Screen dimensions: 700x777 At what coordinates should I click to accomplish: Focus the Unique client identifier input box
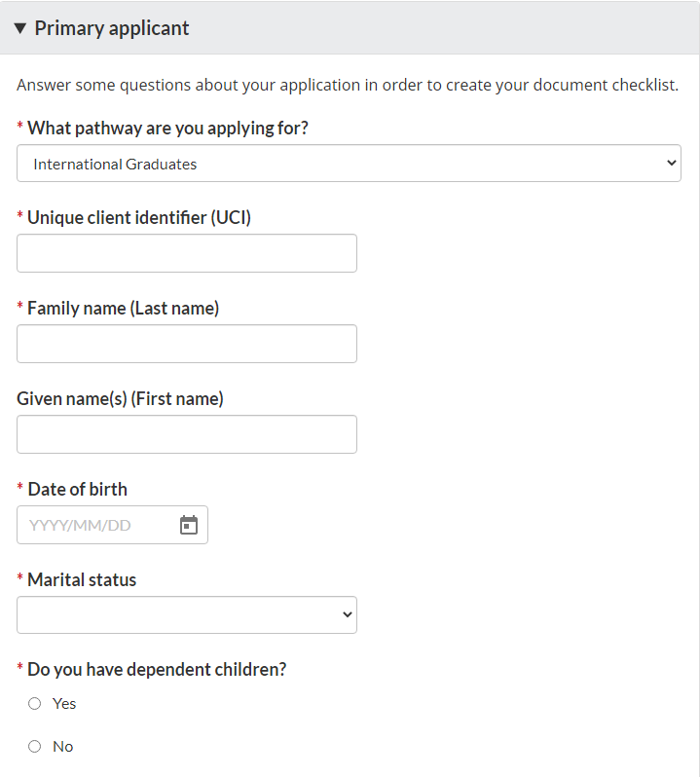(x=187, y=253)
